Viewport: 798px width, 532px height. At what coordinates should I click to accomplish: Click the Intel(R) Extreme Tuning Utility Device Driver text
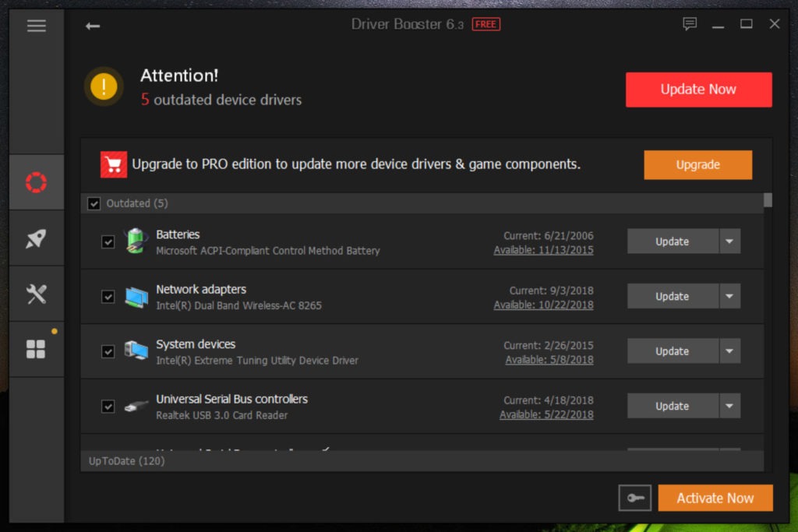(257, 361)
